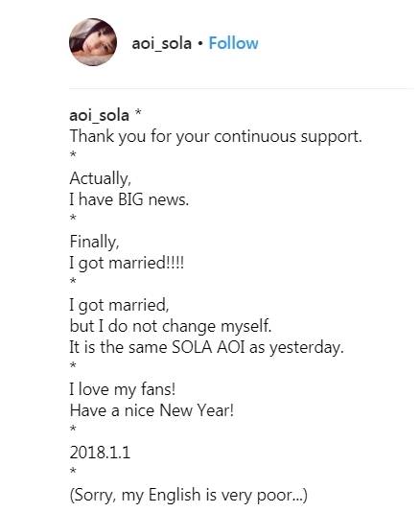Click the asterisk directly above 2018.1.1
The height and width of the screenshot is (512, 420).
tap(73, 428)
